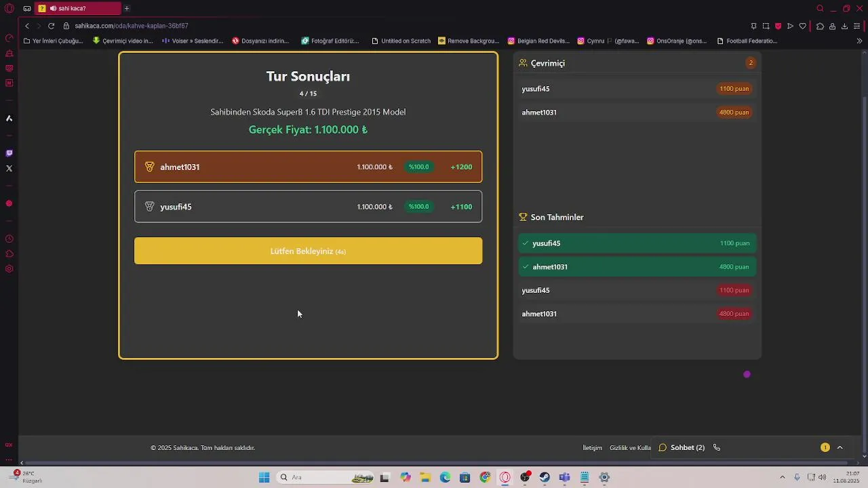868x488 pixels.
Task: Search tabs with the magnifier icon
Action: (x=820, y=9)
